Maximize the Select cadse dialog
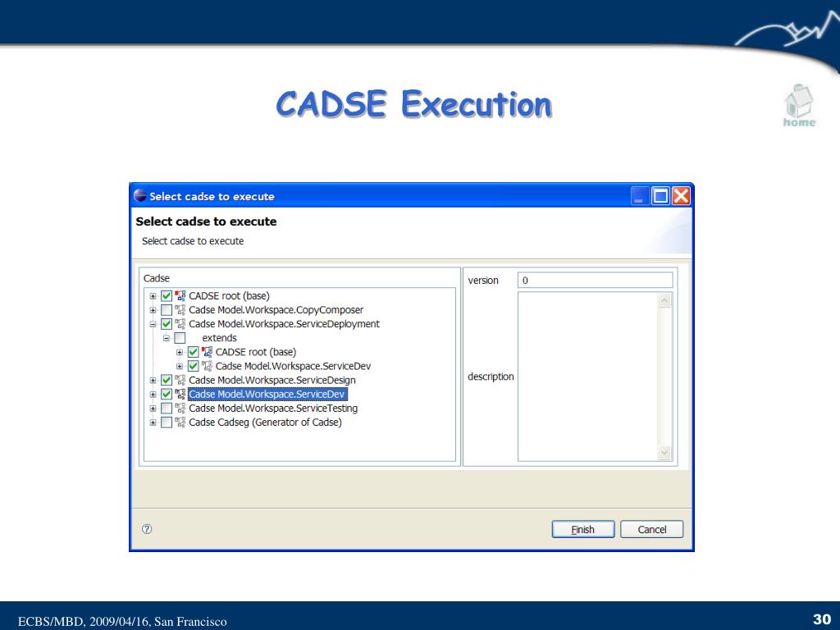 (660, 195)
